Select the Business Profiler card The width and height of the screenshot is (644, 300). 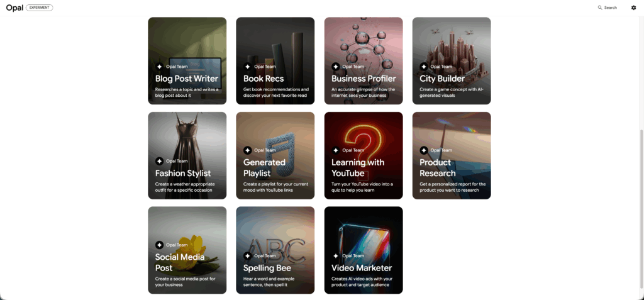click(x=364, y=44)
